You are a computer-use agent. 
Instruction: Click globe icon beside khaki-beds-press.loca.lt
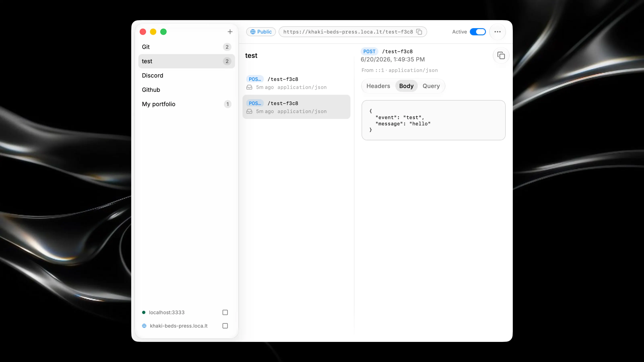(x=144, y=326)
